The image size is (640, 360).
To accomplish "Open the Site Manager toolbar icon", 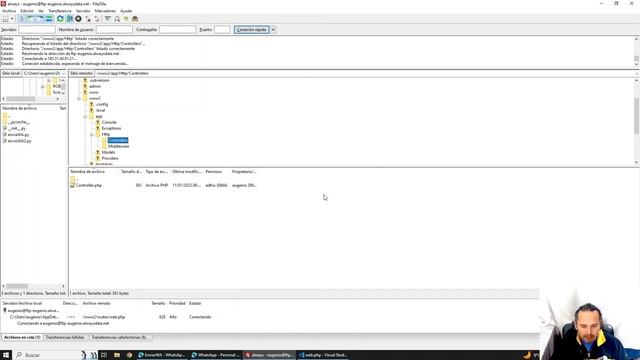I will pyautogui.click(x=5, y=19).
